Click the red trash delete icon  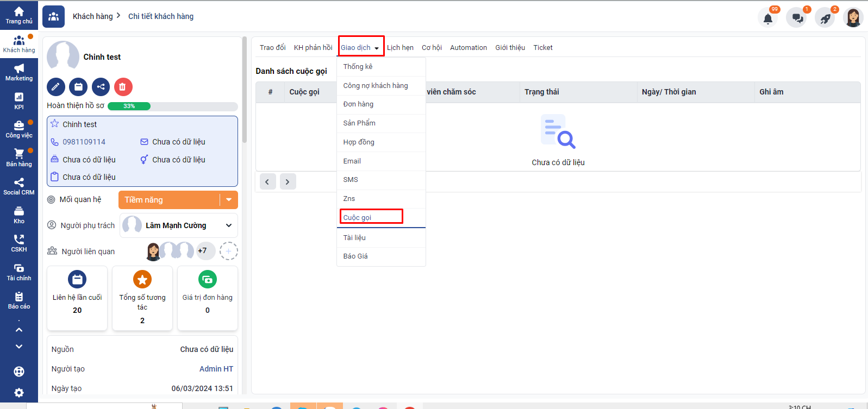click(123, 87)
